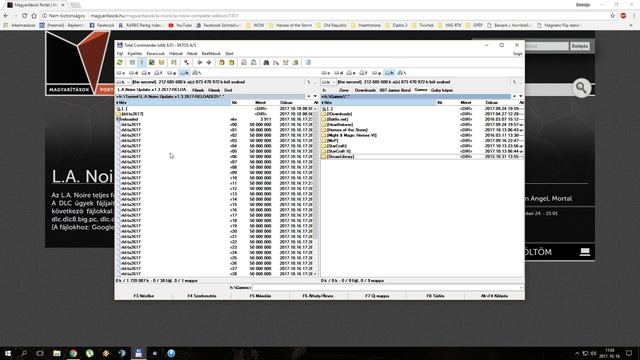Select drive c in right panel drive bar
This screenshot has height=360, width=640.
coord(326,73)
